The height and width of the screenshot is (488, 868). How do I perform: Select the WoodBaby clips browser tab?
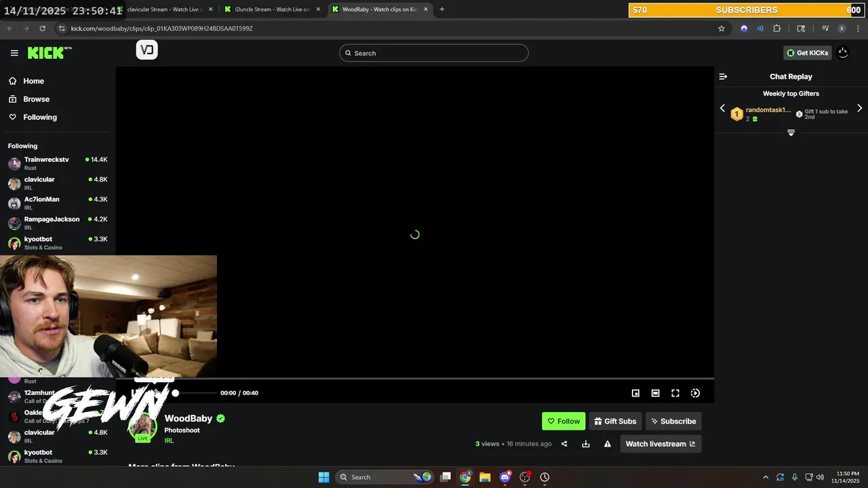(x=380, y=9)
